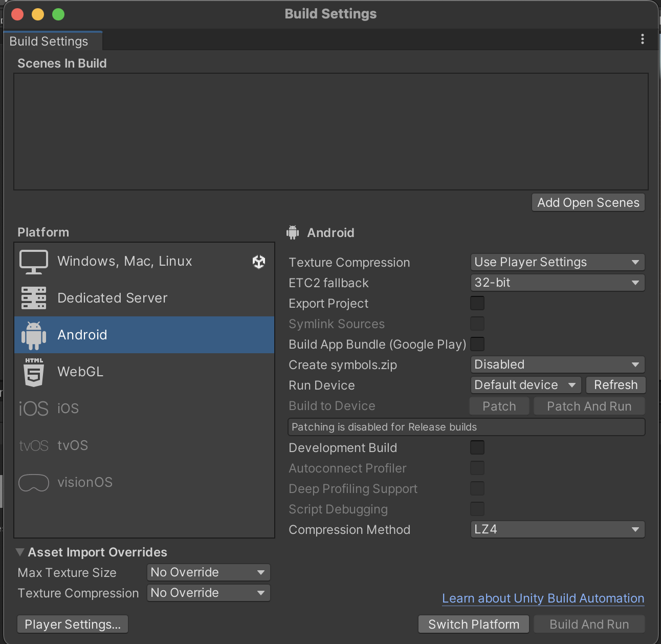
Task: Select the WebGL platform
Action: click(144, 372)
